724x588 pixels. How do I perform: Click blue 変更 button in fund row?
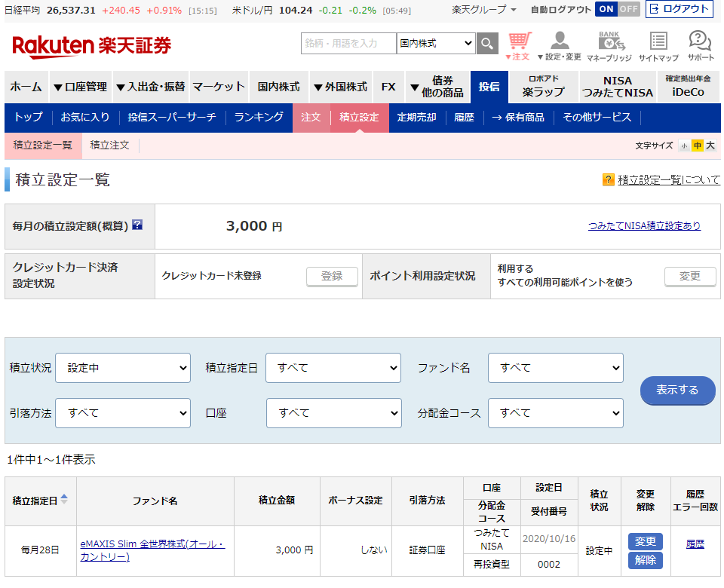[x=645, y=541]
